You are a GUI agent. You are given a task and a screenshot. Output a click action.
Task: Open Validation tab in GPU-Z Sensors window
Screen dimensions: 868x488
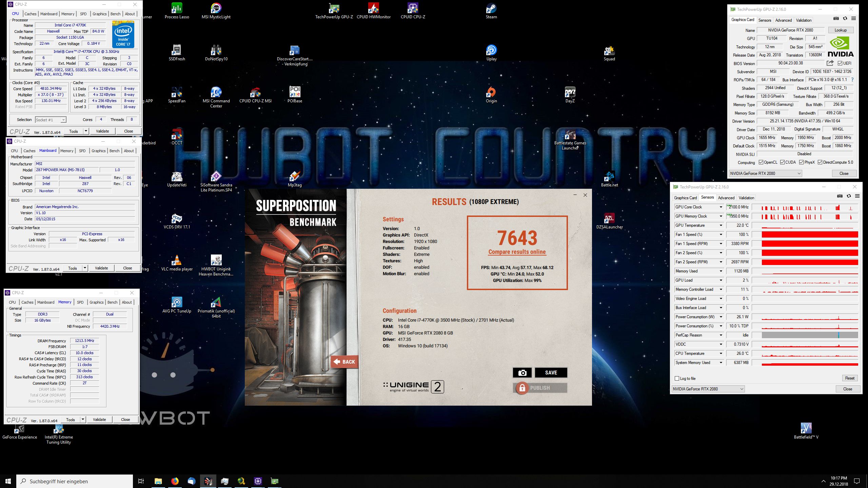(x=746, y=198)
